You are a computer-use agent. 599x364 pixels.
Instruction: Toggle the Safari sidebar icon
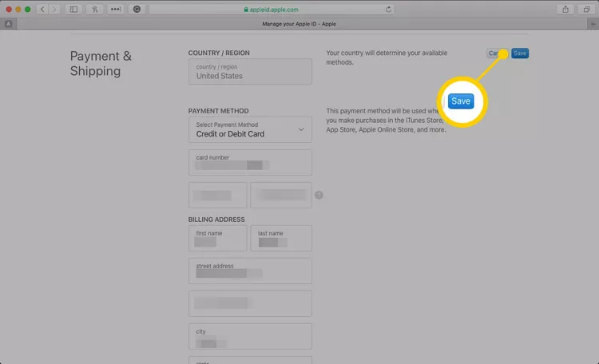(x=74, y=9)
